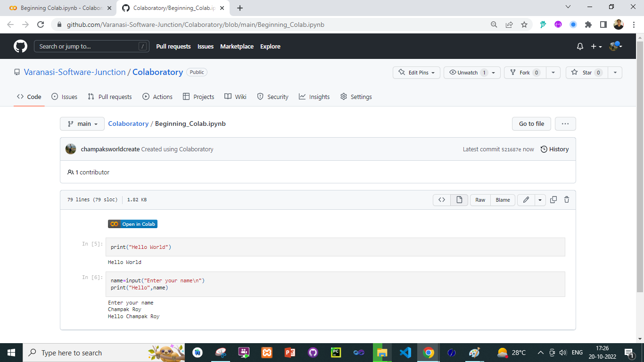View the file History
Viewport: 644px width, 362px height.
pos(554,149)
